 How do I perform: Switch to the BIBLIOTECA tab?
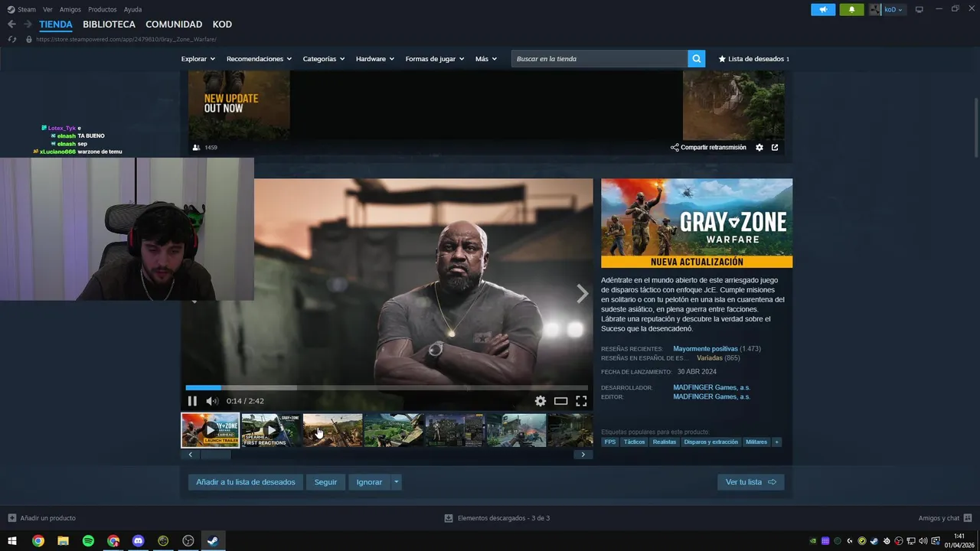109,24
